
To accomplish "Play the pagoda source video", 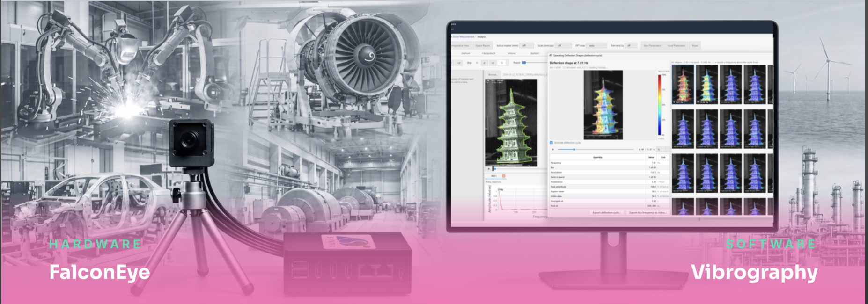I will click(x=489, y=169).
